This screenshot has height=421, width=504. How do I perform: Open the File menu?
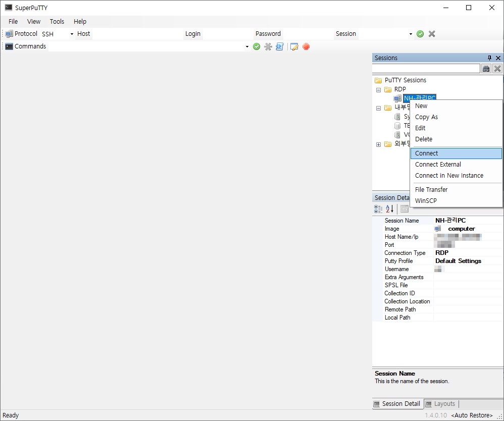[13, 22]
